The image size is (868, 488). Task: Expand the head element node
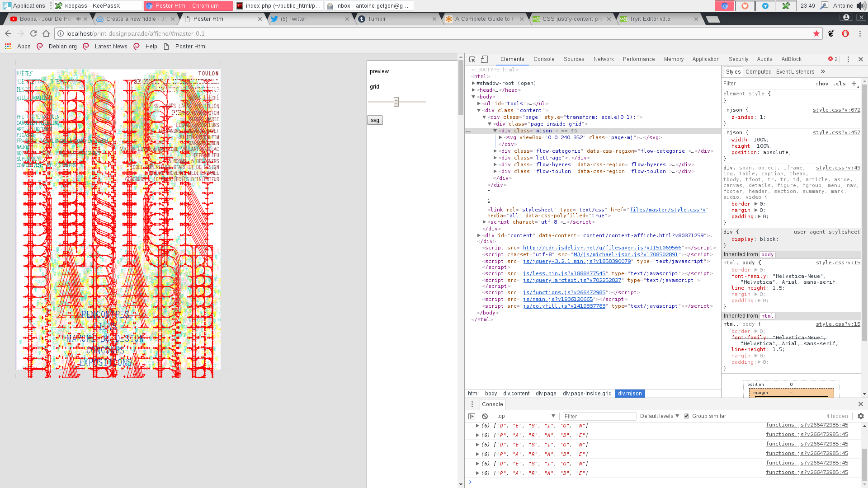(x=473, y=90)
